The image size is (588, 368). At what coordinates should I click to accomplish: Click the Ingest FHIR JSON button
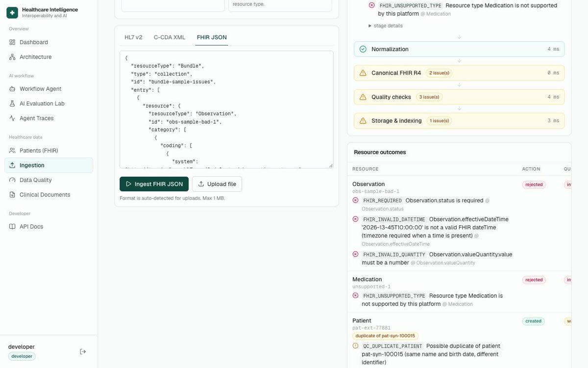154,184
